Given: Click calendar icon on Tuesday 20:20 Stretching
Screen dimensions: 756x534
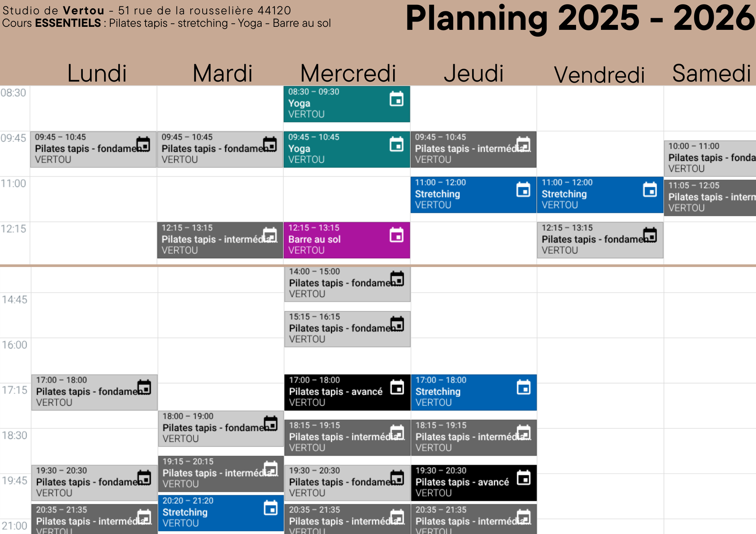Looking at the screenshot, I should coord(271,508).
